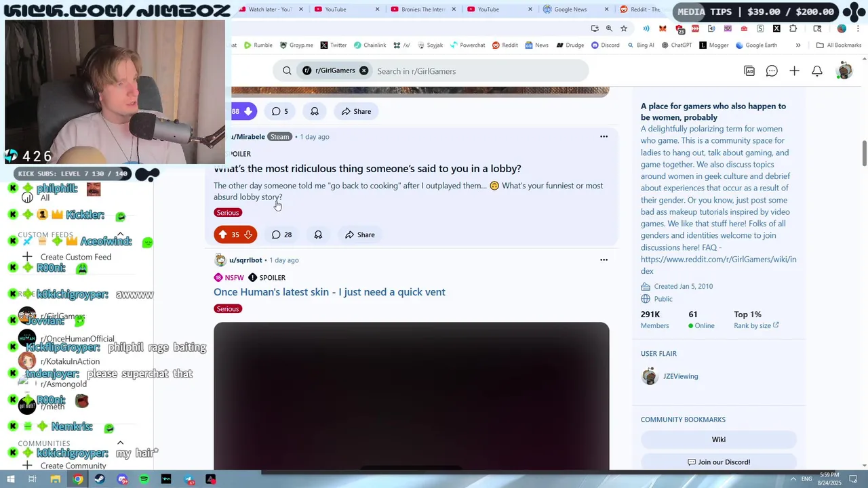868x488 pixels.
Task: Open u/sqrrlbot profile link
Action: pyautogui.click(x=245, y=260)
